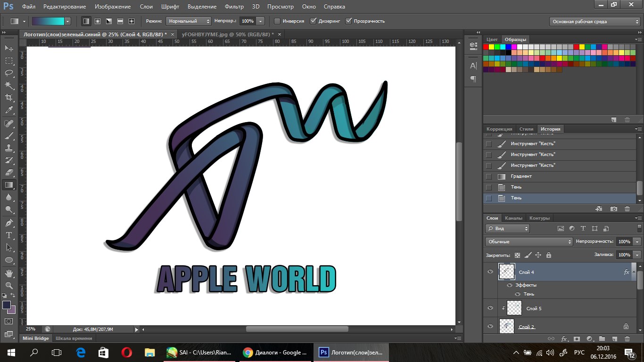
Task: Open workspace dropdown Основная рабочая среда
Action: pos(595,21)
